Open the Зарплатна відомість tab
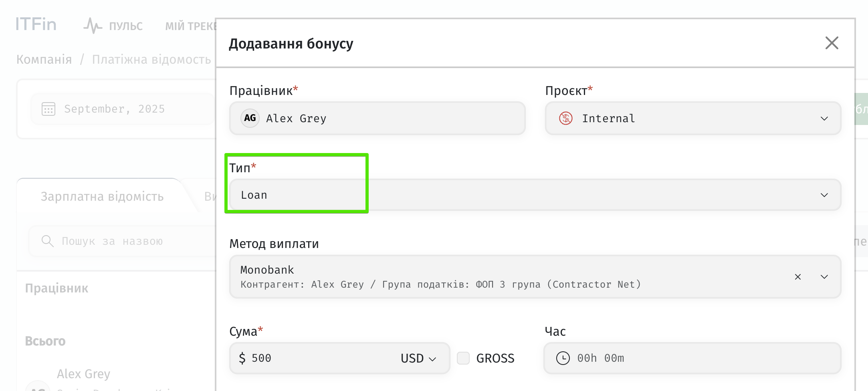 [102, 196]
